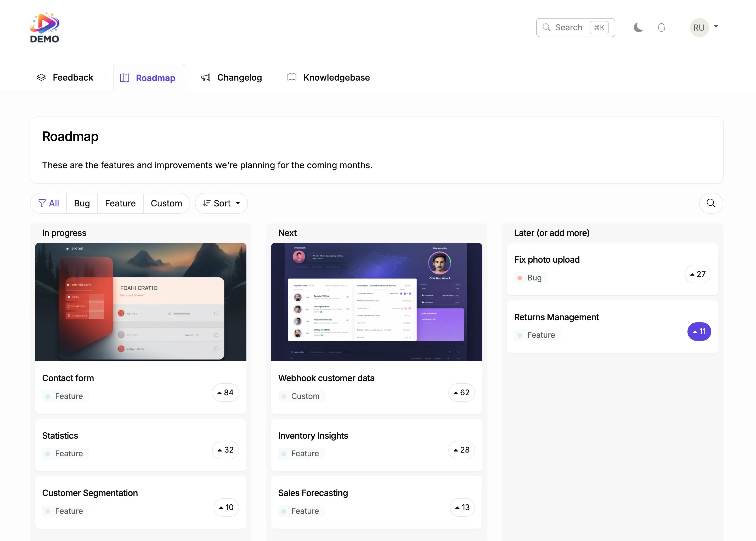Filter roadmap by Bug
Image resolution: width=756 pixels, height=541 pixels.
(x=82, y=203)
